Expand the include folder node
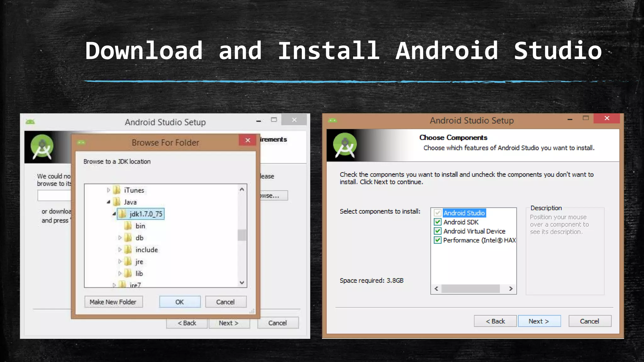 (120, 250)
